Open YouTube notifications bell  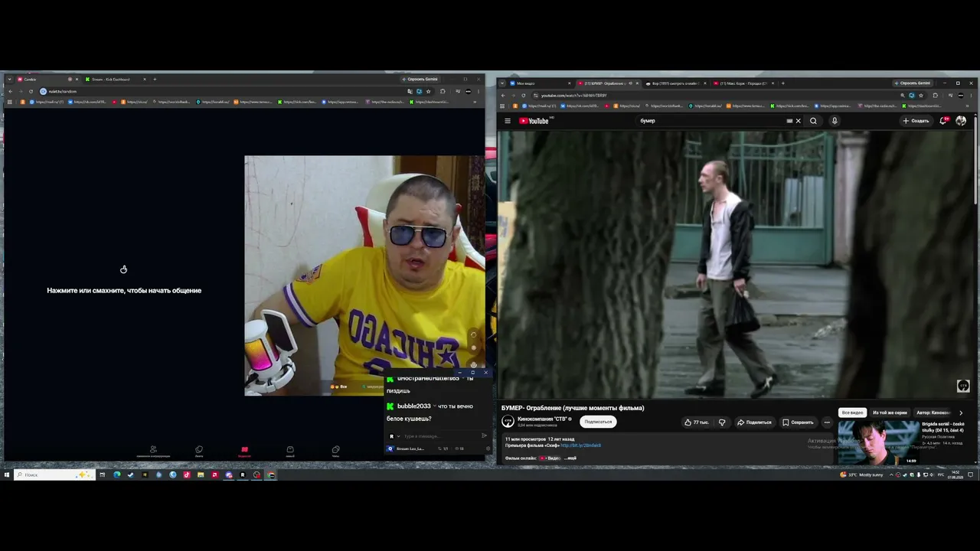click(943, 121)
